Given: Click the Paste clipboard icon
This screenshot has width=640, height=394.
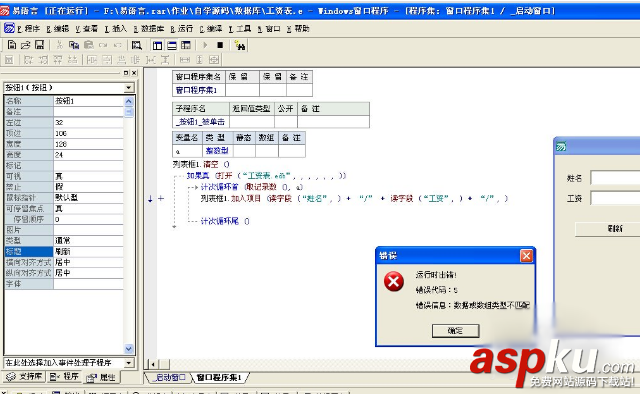Looking at the screenshot, I should coord(89,45).
